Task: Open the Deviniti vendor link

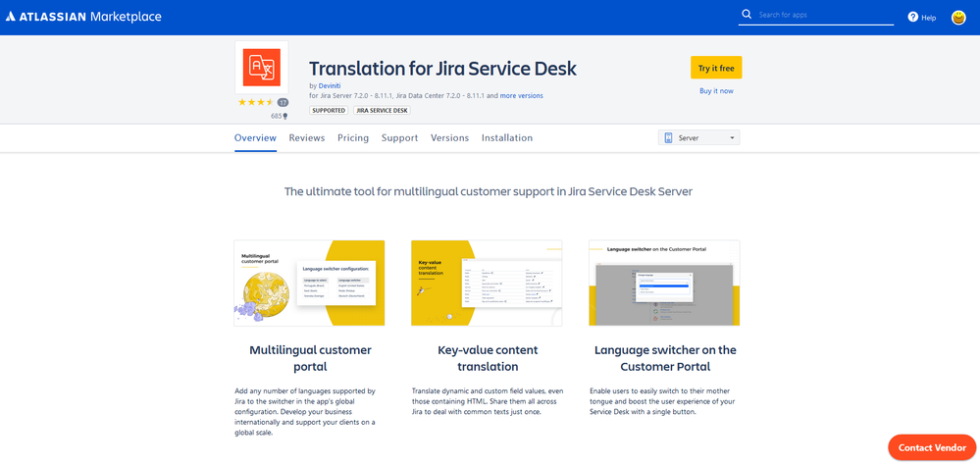Action: point(330,85)
